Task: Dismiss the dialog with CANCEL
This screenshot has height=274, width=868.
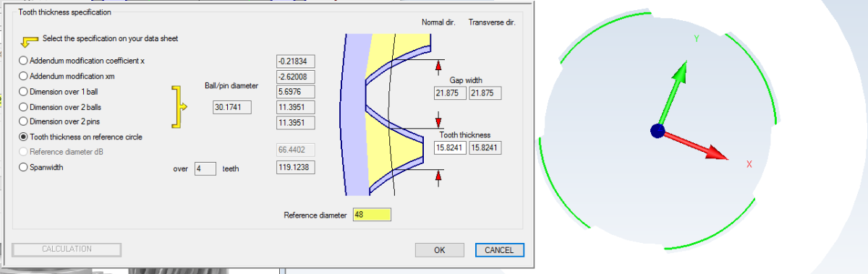Action: coord(499,250)
